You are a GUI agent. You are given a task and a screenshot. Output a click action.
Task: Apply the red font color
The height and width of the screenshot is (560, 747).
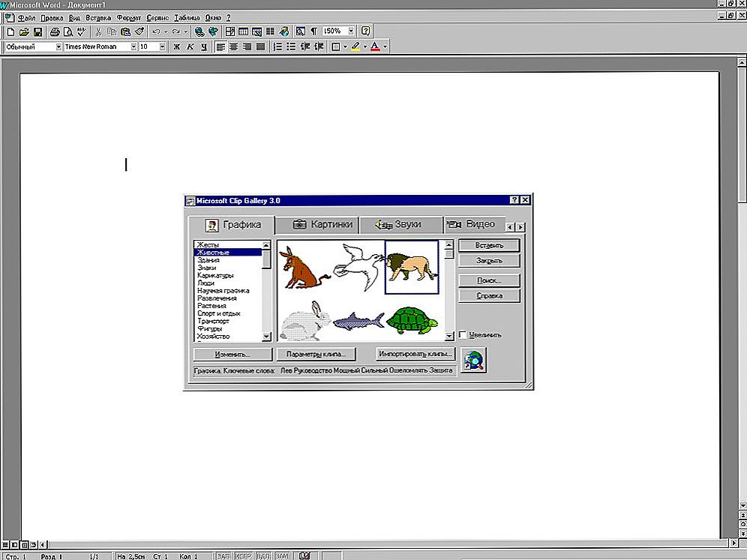(376, 46)
